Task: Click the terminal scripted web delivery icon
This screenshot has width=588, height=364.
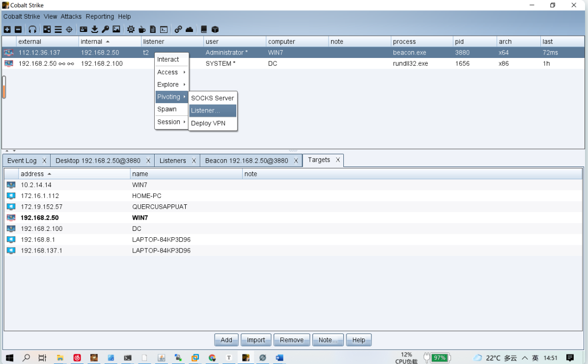Action: pyautogui.click(x=164, y=29)
